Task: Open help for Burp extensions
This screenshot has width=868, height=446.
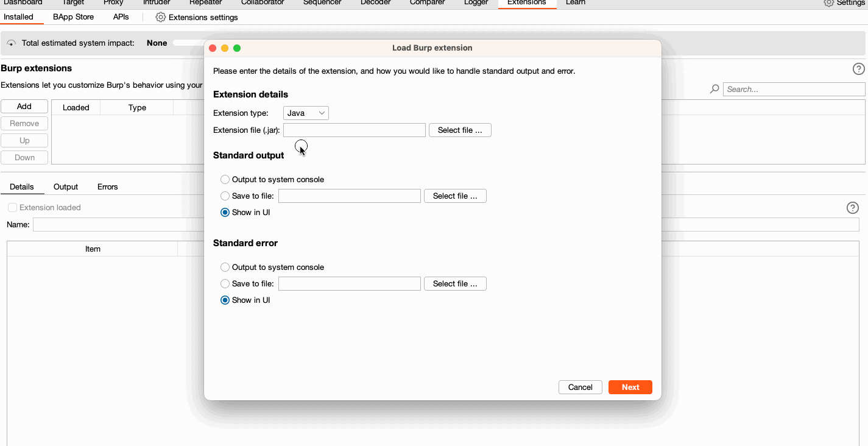Action: [859, 69]
